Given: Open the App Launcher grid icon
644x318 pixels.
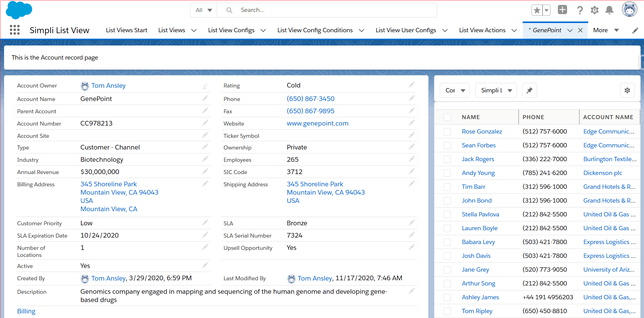Looking at the screenshot, I should click(x=15, y=30).
